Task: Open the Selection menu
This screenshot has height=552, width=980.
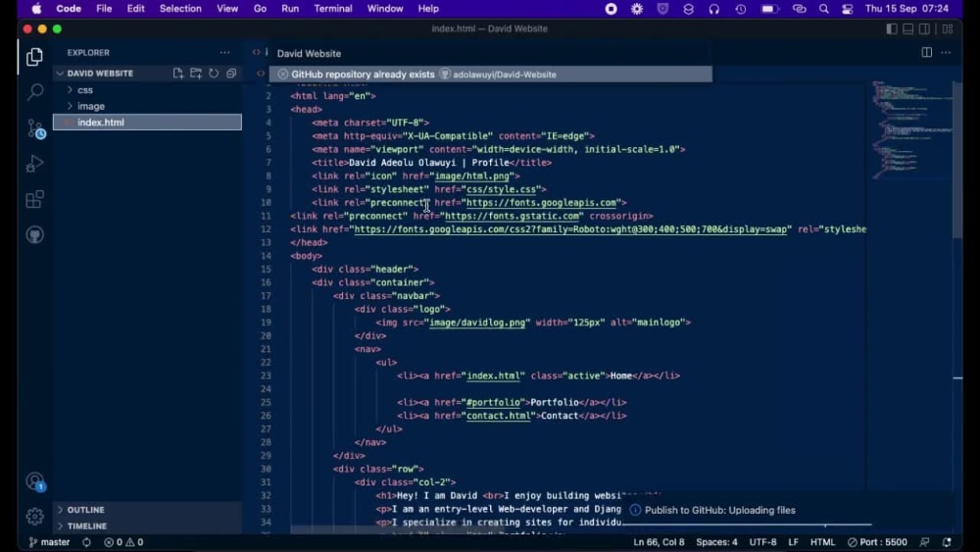Action: (x=180, y=9)
